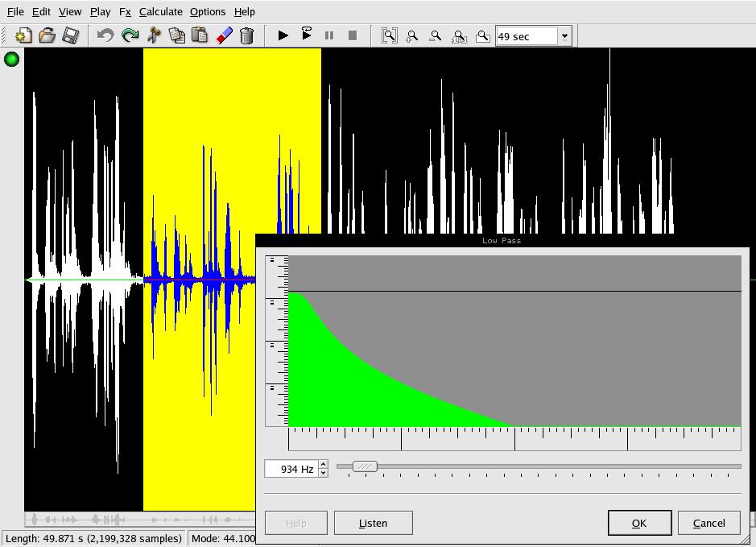Click the Paste clipboard icon
Screen dimensions: 756x547
(x=200, y=35)
